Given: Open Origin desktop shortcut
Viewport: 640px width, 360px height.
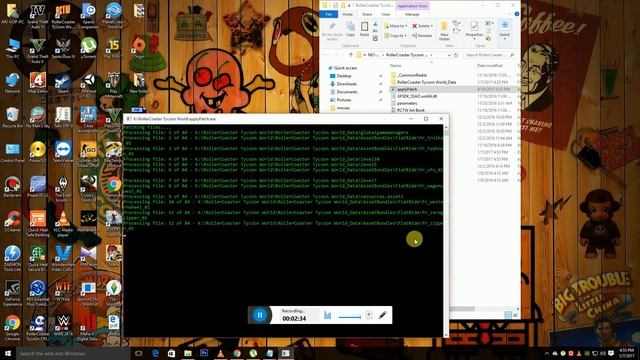Looking at the screenshot, I should (139, 48).
